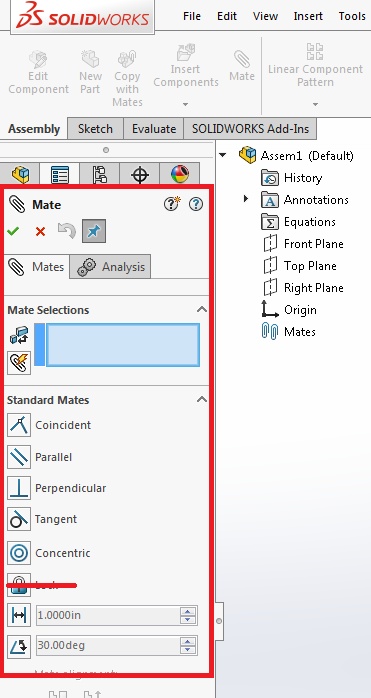This screenshot has height=698, width=371.
Task: Pick the Concentric mate icon
Action: tap(19, 553)
